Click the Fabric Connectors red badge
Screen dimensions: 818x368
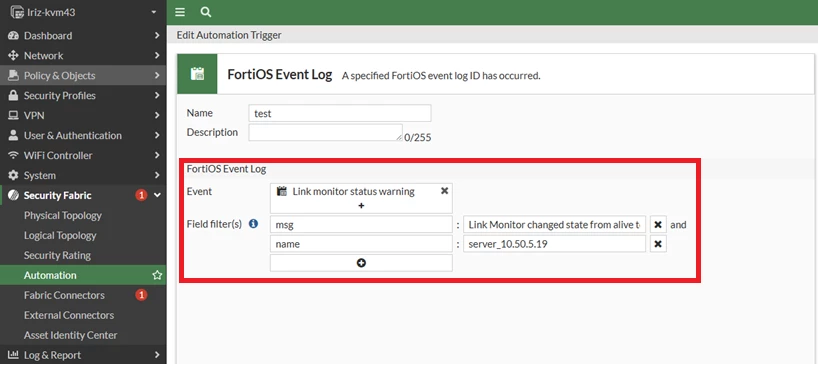[x=141, y=295]
